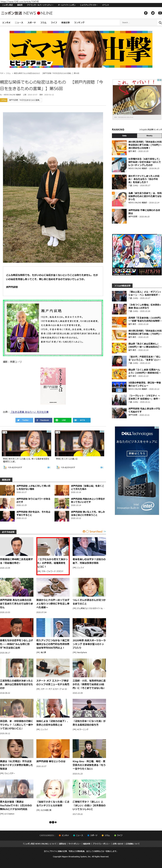Screen dimensions: 162x868
Task: Open the ゴマキ出撃 banner advertisement
Action: [x=81, y=49]
